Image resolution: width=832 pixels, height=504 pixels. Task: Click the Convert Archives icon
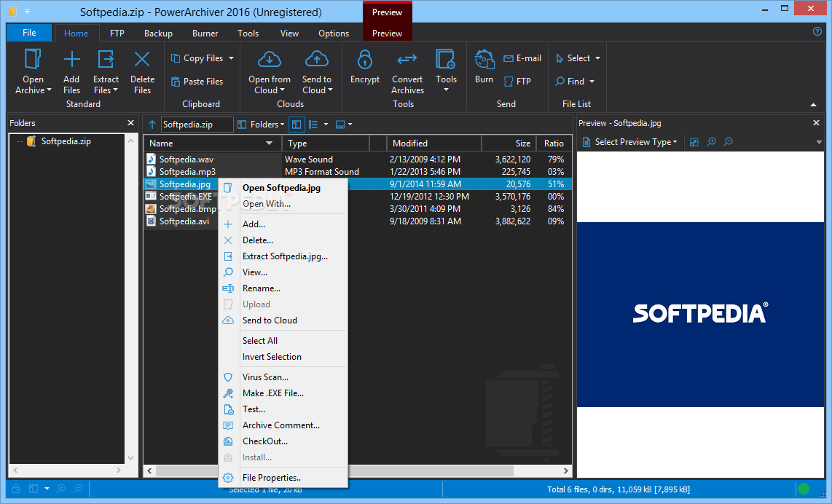(407, 59)
